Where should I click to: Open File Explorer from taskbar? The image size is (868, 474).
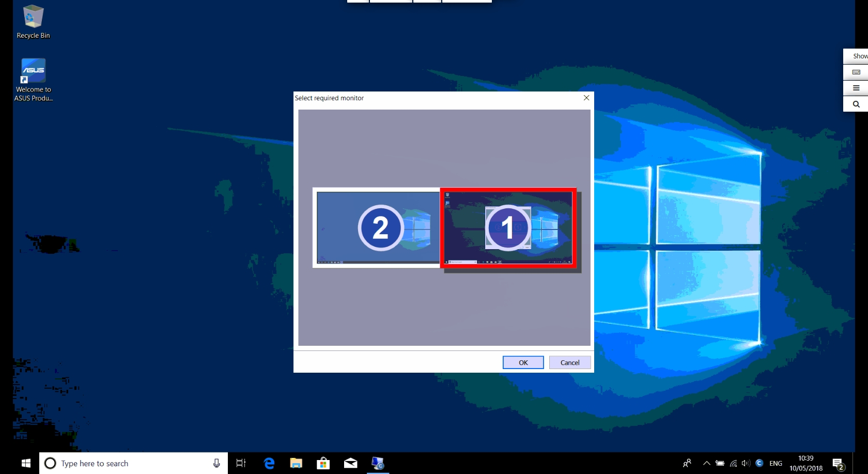(x=296, y=463)
